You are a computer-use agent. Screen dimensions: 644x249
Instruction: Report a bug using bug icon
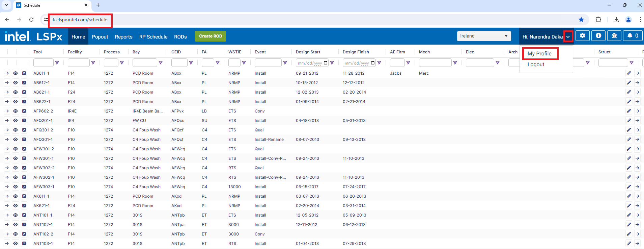tap(614, 36)
